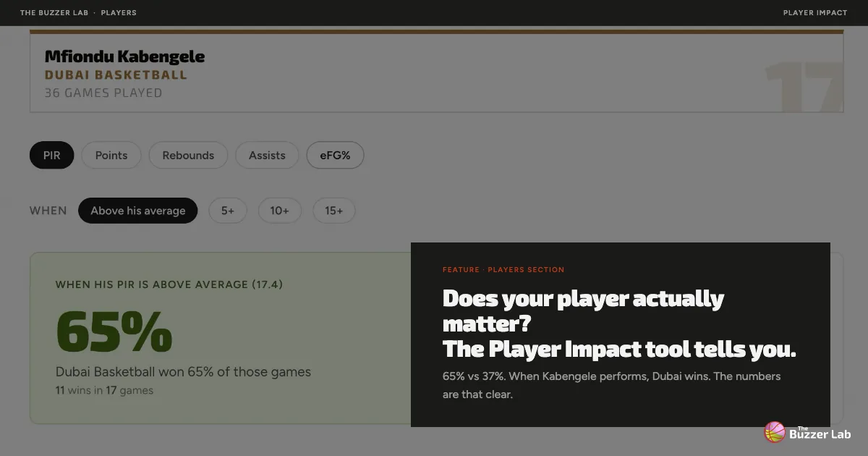The height and width of the screenshot is (456, 868).
Task: Click the player name Mfiondu Kabengele
Action: point(124,56)
